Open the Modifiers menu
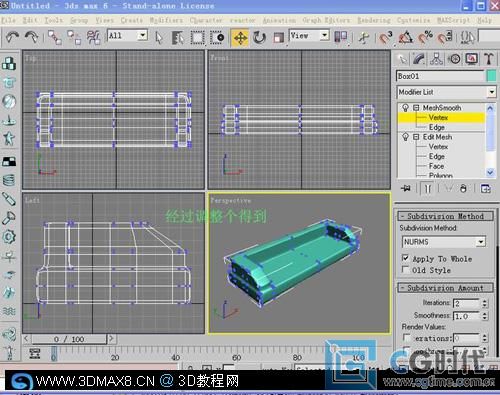This screenshot has width=500, height=395. pos(166,20)
